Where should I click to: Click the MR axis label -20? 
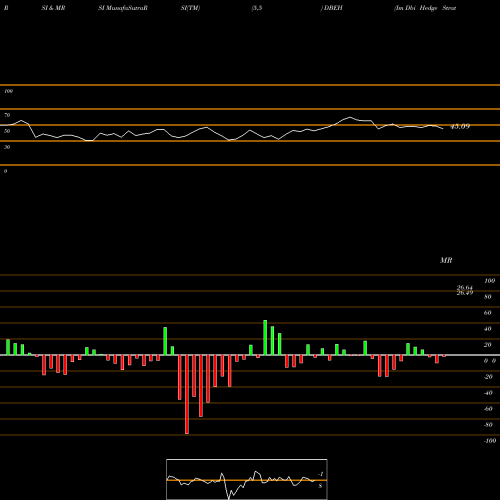[488, 377]
